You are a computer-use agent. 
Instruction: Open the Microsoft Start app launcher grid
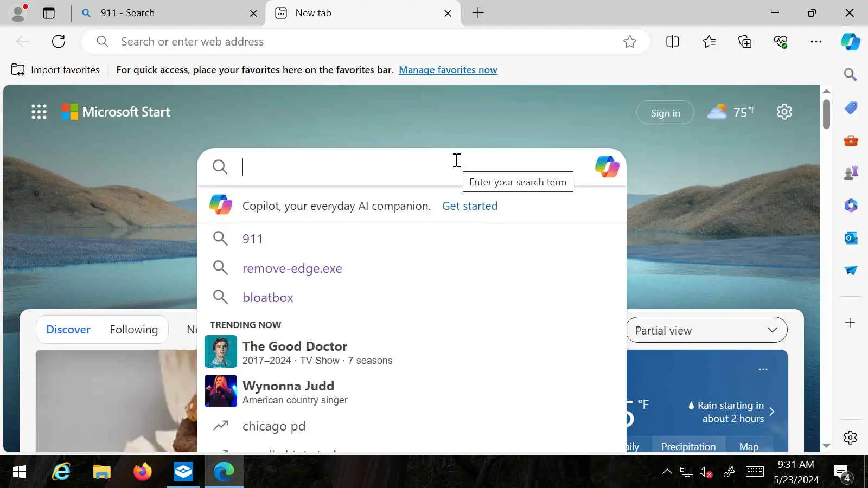pyautogui.click(x=39, y=112)
